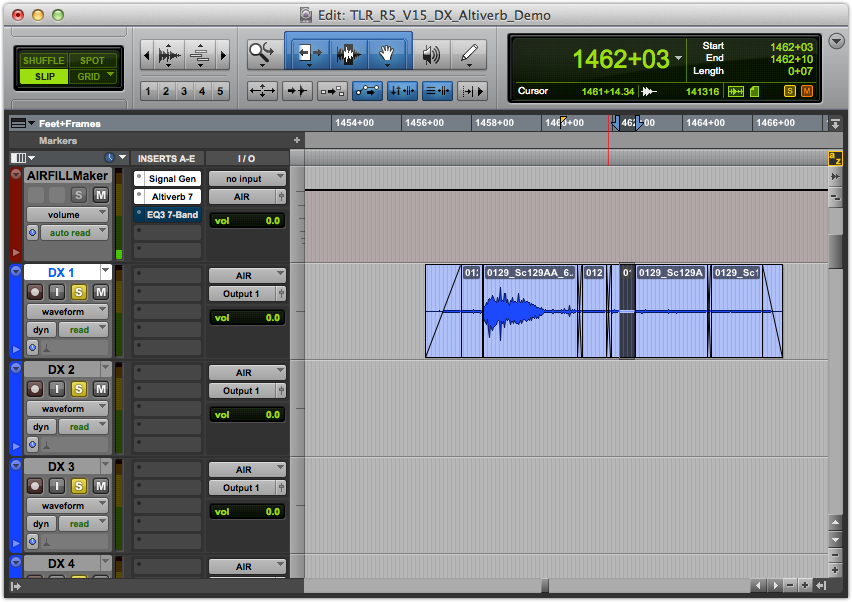Toggle Tab to Transients button

pos(297,91)
